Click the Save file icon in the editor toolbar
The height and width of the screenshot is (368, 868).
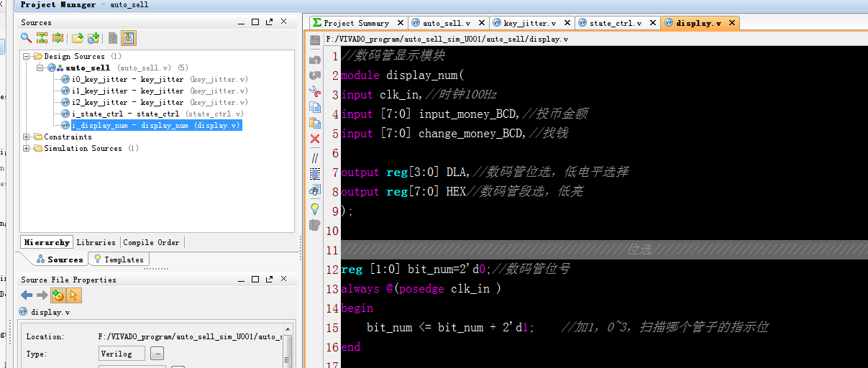315,41
